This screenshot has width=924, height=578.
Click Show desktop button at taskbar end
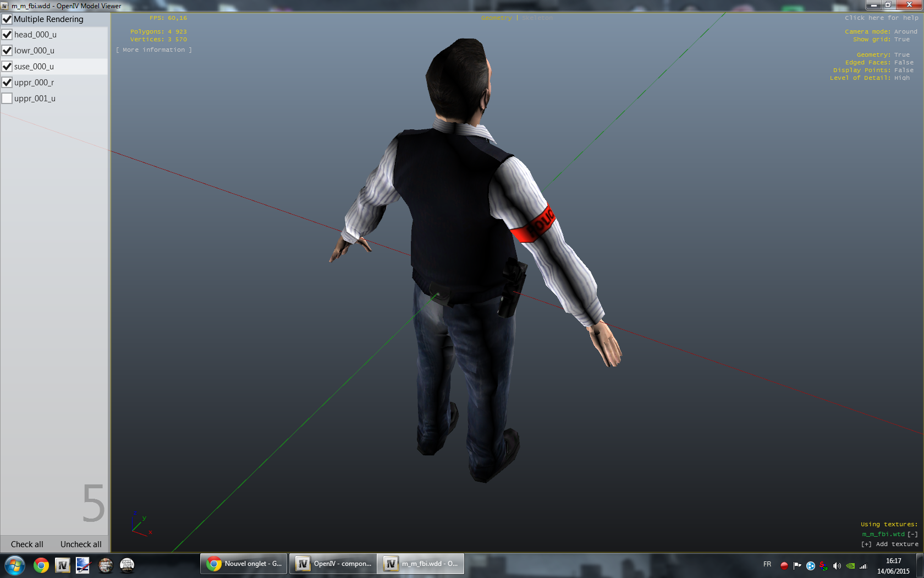pos(920,565)
